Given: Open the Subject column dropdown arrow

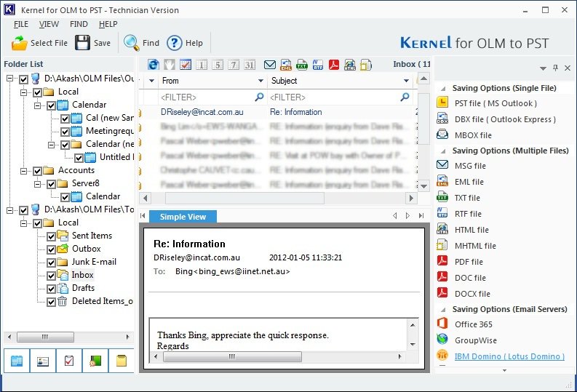Looking at the screenshot, I should [406, 81].
